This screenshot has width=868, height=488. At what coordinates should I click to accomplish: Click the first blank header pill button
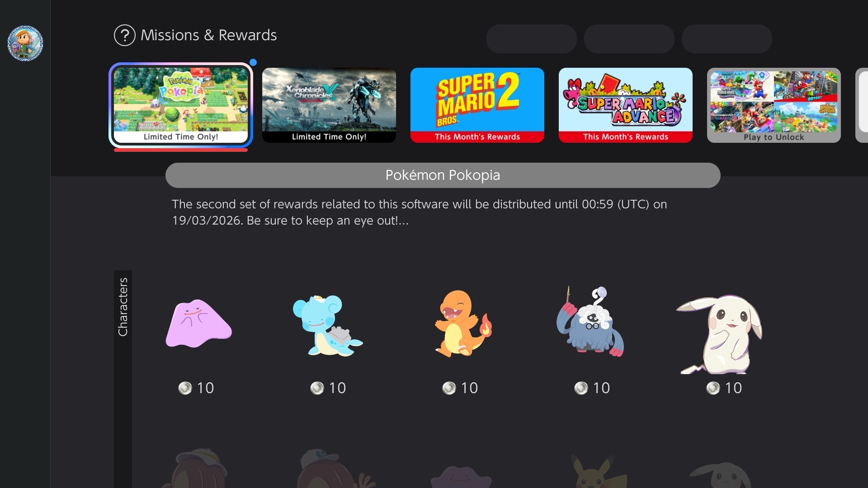point(532,39)
